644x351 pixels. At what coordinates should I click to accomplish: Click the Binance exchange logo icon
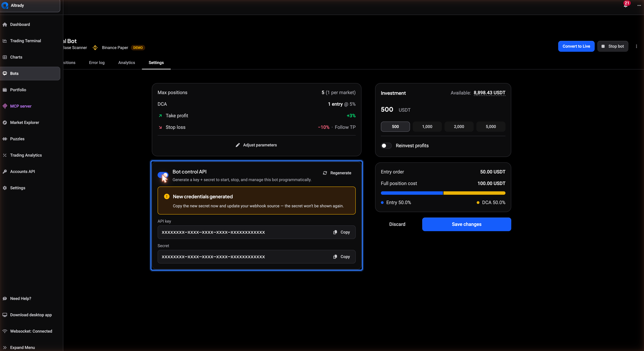pyautogui.click(x=95, y=47)
